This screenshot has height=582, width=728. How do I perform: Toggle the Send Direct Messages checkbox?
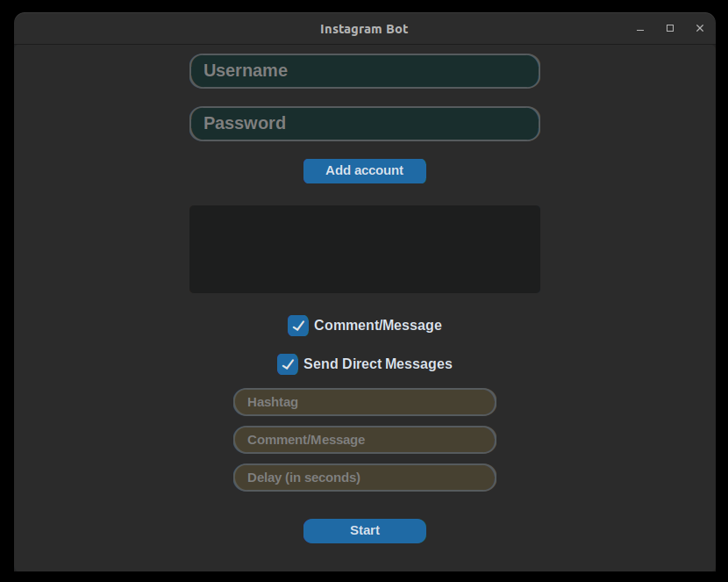click(x=288, y=364)
